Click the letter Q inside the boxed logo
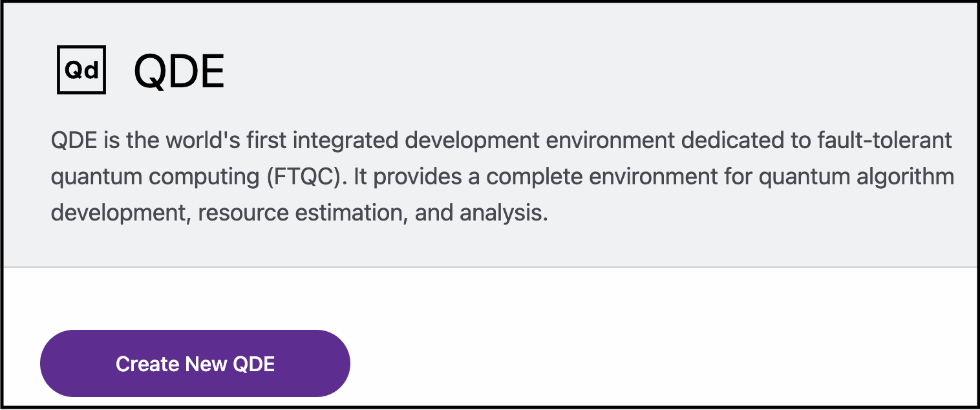This screenshot has width=980, height=410. click(73, 70)
